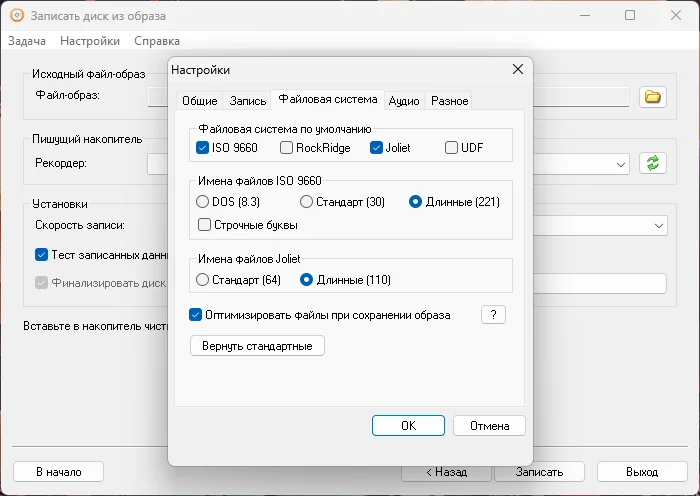Confirm settings with the OK button
700x496 pixels.
[408, 426]
